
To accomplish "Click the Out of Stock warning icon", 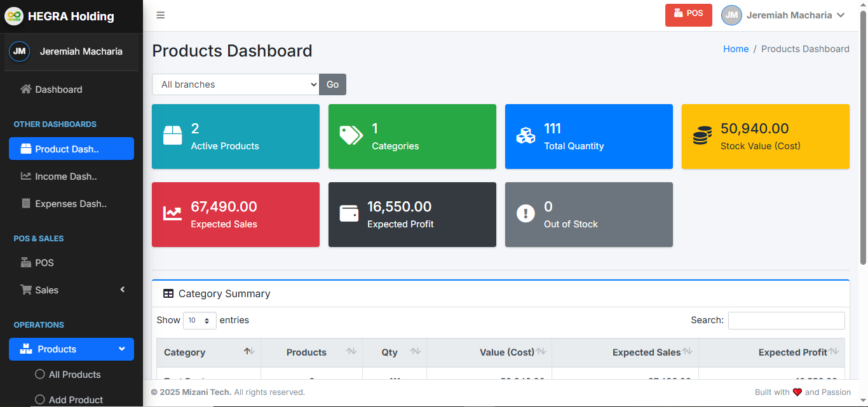I will [x=526, y=213].
